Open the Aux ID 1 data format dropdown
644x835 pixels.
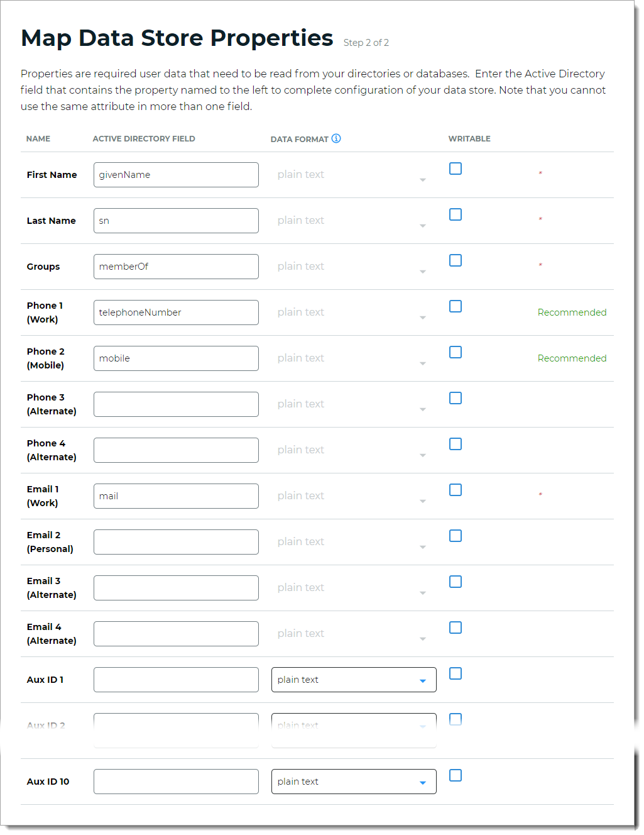click(x=353, y=680)
